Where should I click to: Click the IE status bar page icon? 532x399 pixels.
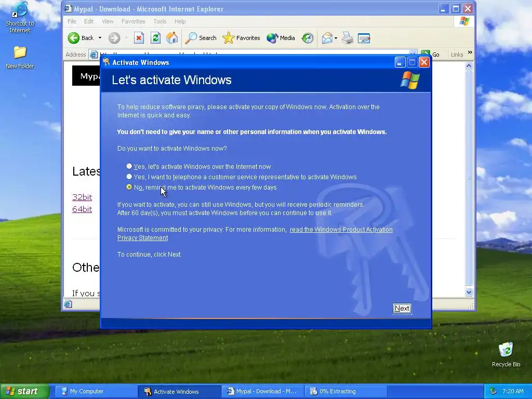click(x=68, y=304)
